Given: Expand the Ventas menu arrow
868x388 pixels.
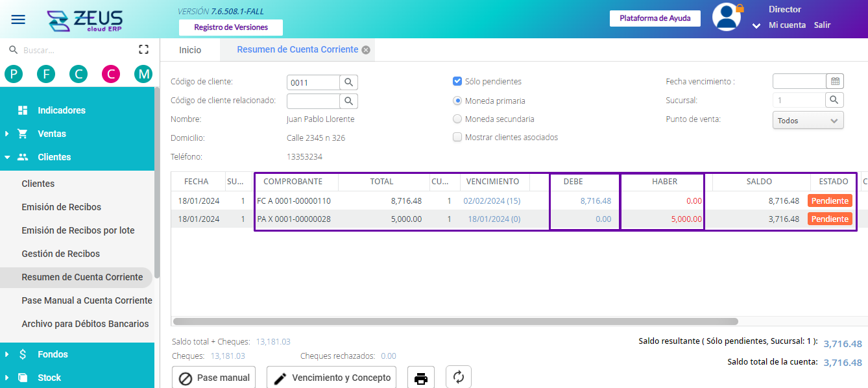Looking at the screenshot, I should click(7, 134).
